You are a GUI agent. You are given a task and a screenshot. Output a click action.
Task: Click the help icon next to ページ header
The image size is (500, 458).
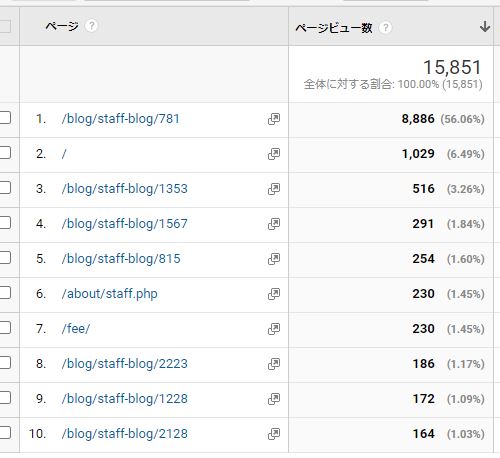point(91,26)
